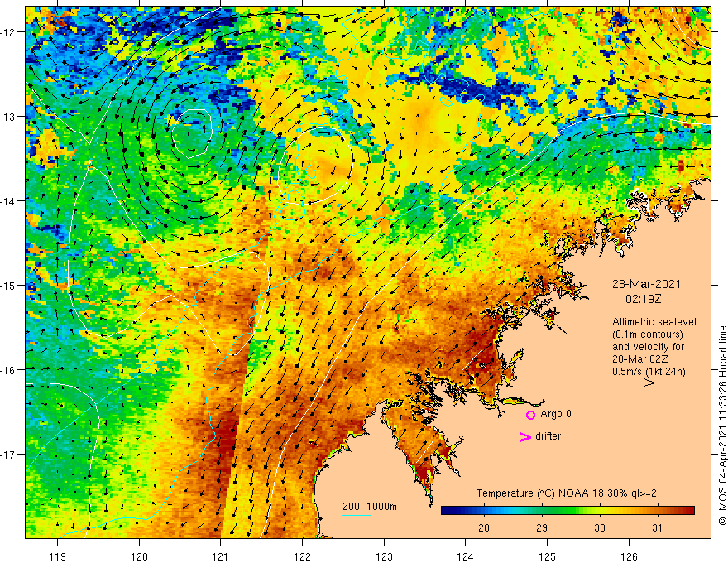
Task: Click the magenta Argo circle legend icon
Action: click(x=530, y=415)
